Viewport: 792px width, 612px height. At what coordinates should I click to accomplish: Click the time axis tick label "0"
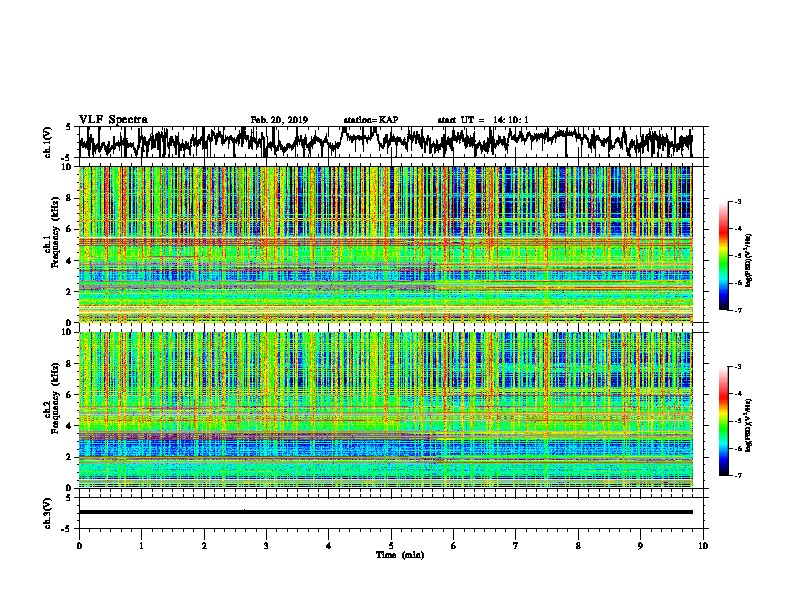coord(79,546)
